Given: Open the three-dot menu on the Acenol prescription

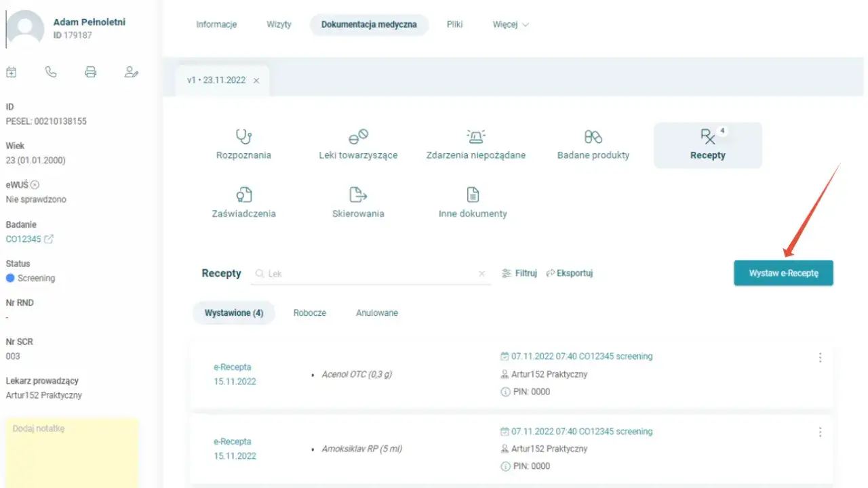Looking at the screenshot, I should coord(820,357).
